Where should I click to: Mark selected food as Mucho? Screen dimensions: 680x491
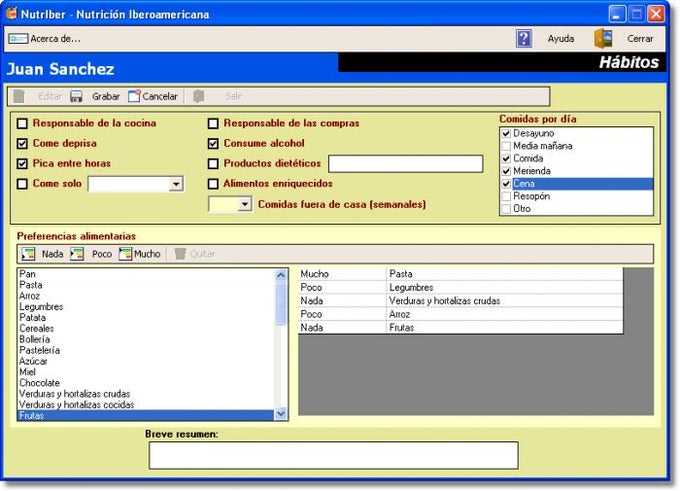point(147,254)
